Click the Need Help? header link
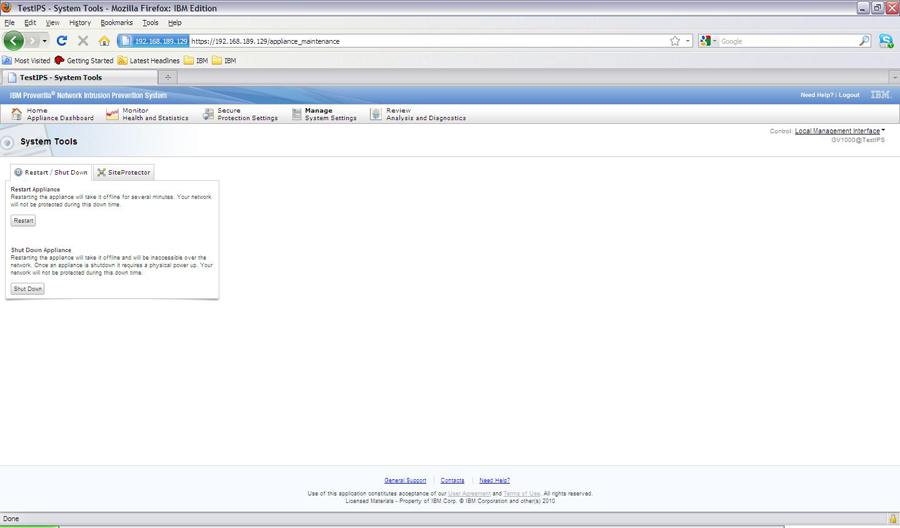Viewport: 900px width, 528px height. tap(817, 95)
